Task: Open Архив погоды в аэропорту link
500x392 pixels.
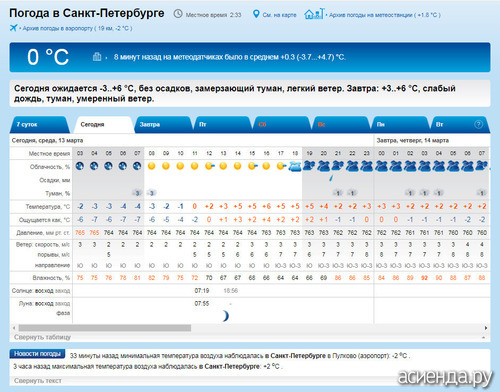Action: [x=77, y=28]
